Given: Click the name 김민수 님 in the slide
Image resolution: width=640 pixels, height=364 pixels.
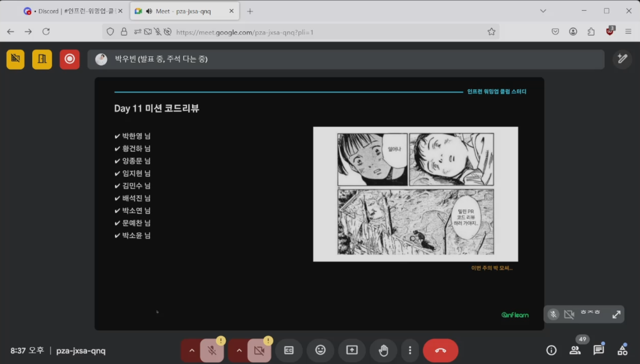Looking at the screenshot, I should point(136,186).
